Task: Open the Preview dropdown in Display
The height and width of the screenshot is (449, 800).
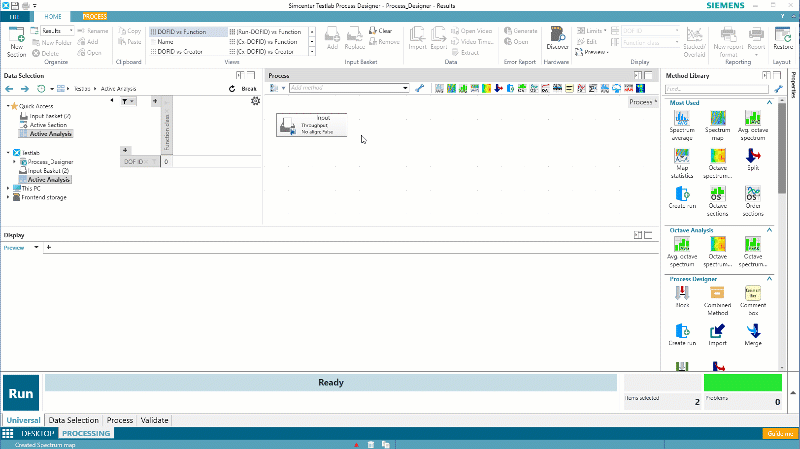Action: [x=37, y=246]
